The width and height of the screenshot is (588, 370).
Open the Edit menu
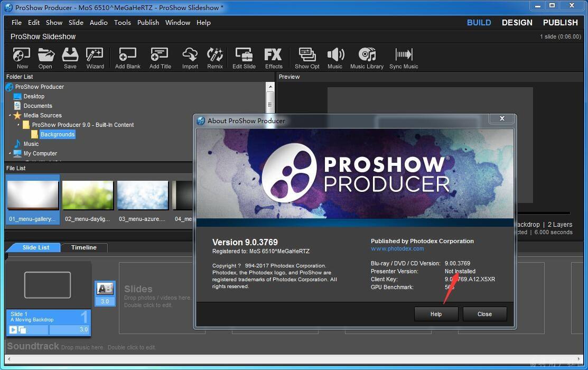pyautogui.click(x=34, y=23)
